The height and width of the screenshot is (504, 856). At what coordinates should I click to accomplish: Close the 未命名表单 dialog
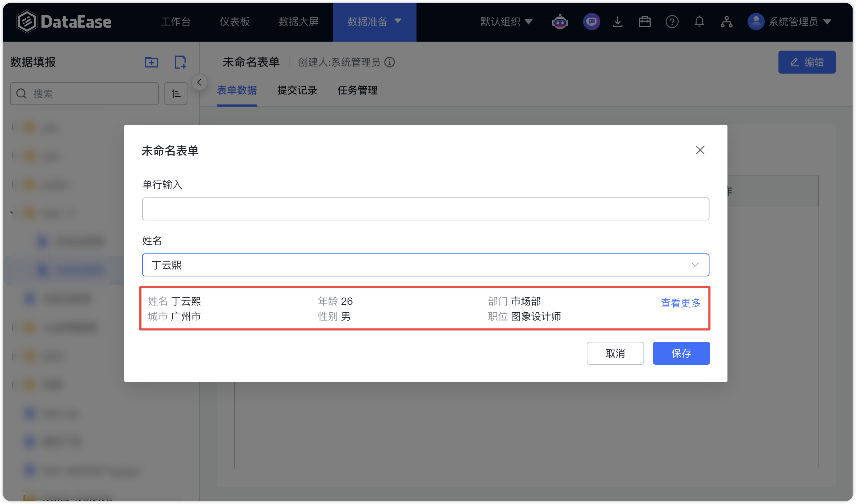(700, 150)
